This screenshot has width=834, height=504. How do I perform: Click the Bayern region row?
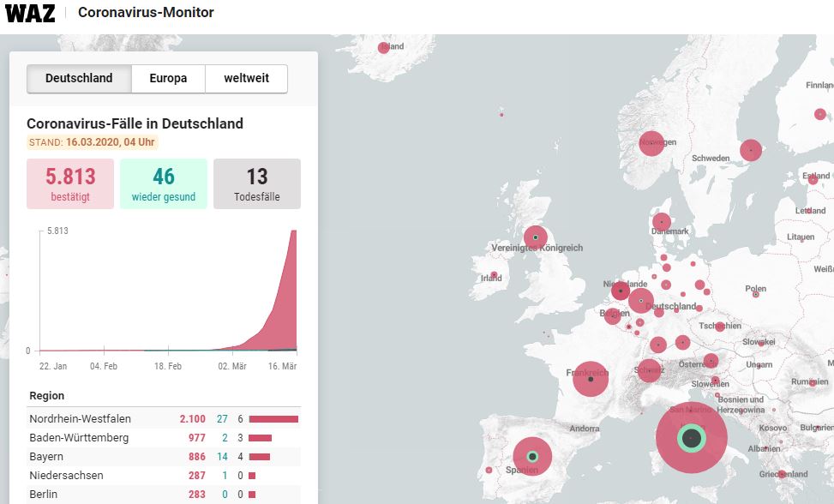163,457
